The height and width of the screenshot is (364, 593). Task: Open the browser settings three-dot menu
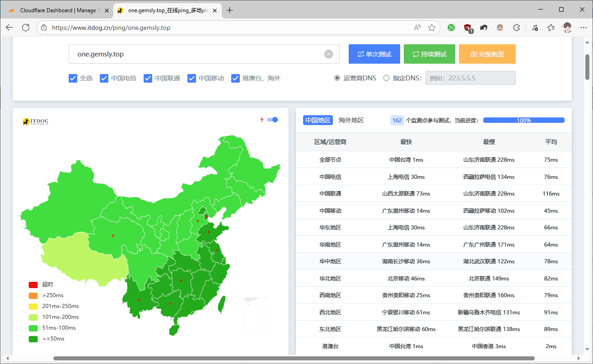[x=584, y=28]
